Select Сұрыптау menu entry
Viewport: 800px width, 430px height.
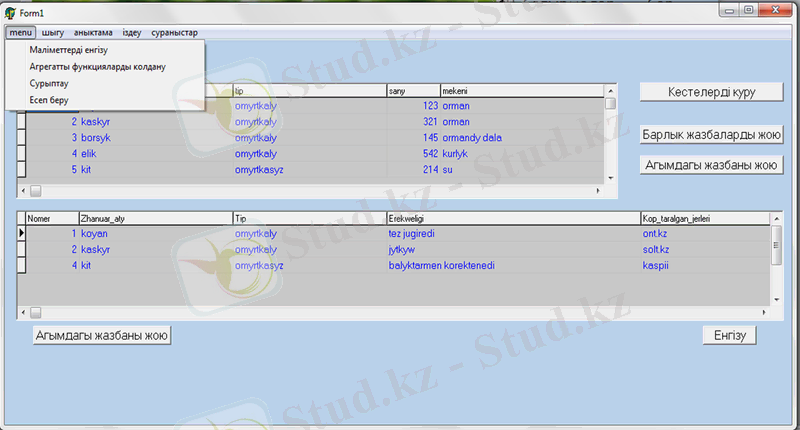tap(105, 83)
